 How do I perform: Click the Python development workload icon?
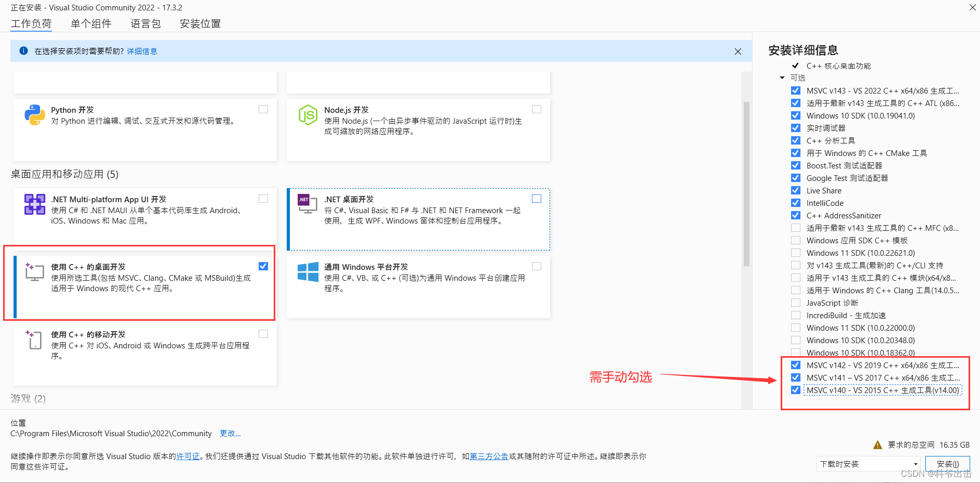(35, 115)
